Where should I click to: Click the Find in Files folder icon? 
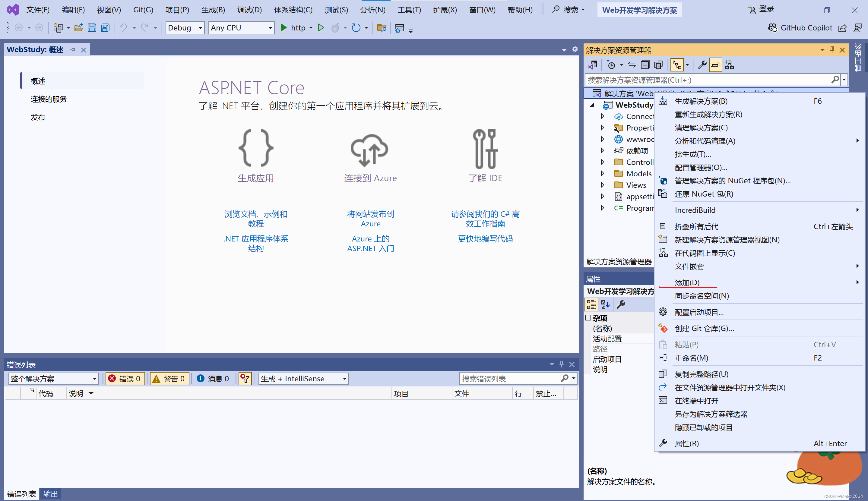coord(381,27)
